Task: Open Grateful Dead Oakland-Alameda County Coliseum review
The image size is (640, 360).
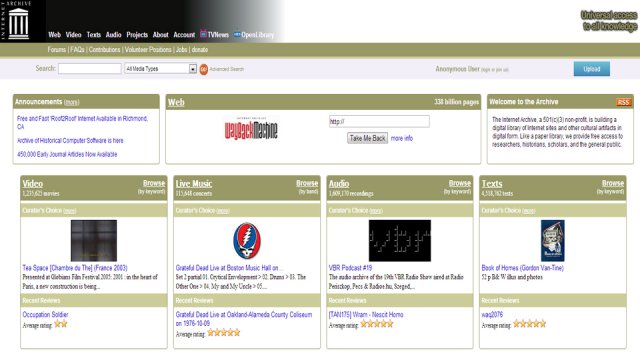Action: [x=244, y=319]
